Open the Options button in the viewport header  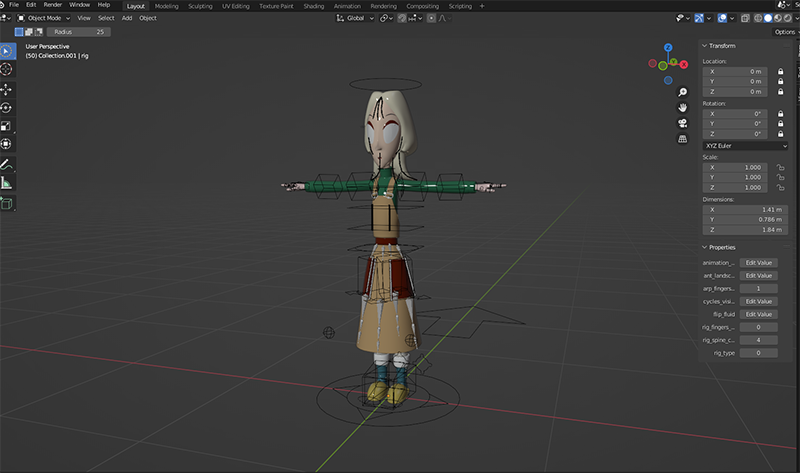tap(784, 31)
